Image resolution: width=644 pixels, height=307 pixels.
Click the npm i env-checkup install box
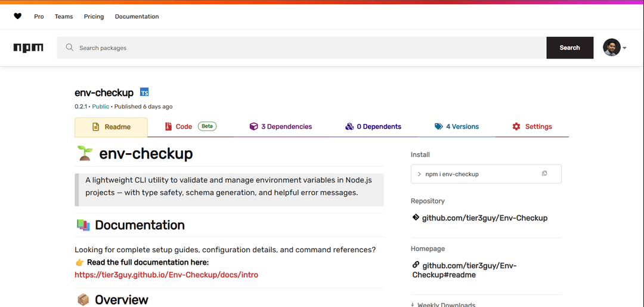(486, 174)
